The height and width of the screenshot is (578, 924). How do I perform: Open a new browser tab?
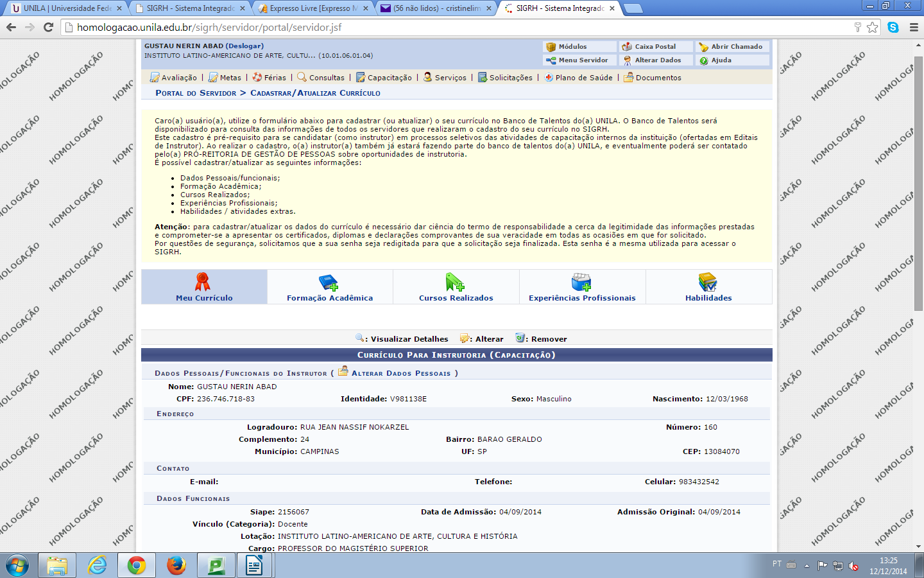click(633, 8)
